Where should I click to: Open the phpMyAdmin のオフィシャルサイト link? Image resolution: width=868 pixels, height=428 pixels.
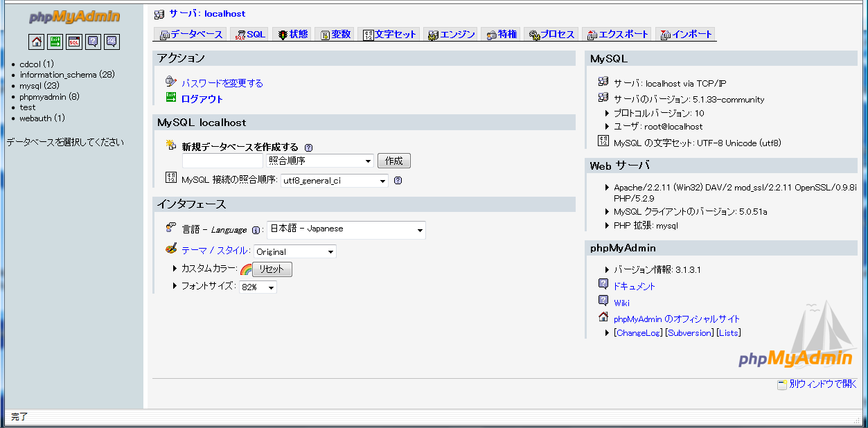(x=677, y=319)
